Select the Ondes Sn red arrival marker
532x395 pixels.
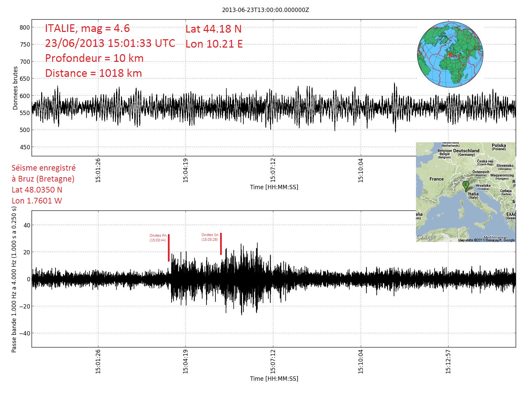pos(221,244)
